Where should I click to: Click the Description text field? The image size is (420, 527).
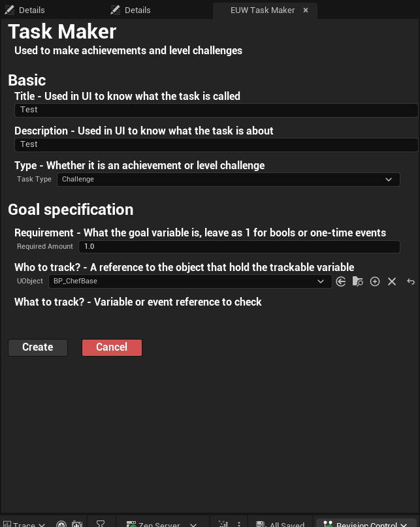pyautogui.click(x=216, y=144)
